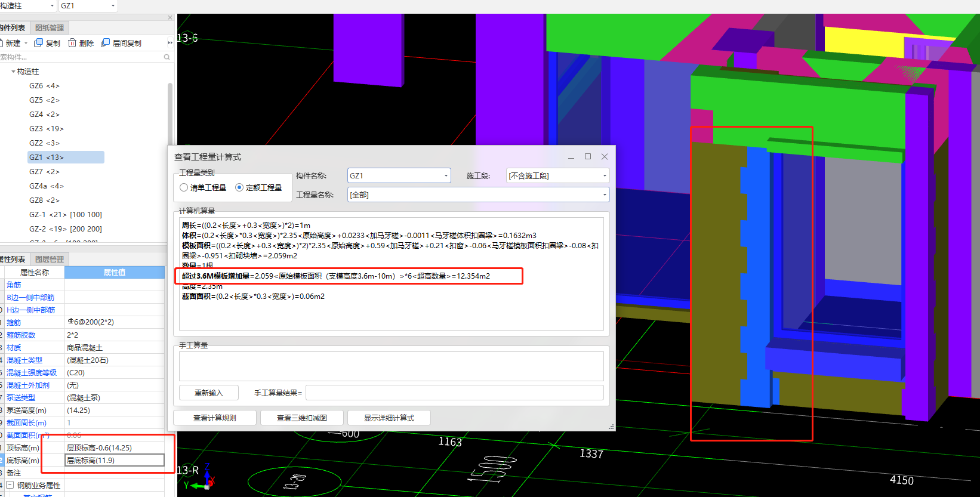Open the toolbar overflow chevron beside 层间复制
Viewport: 980px width, 497px height.
pos(170,43)
